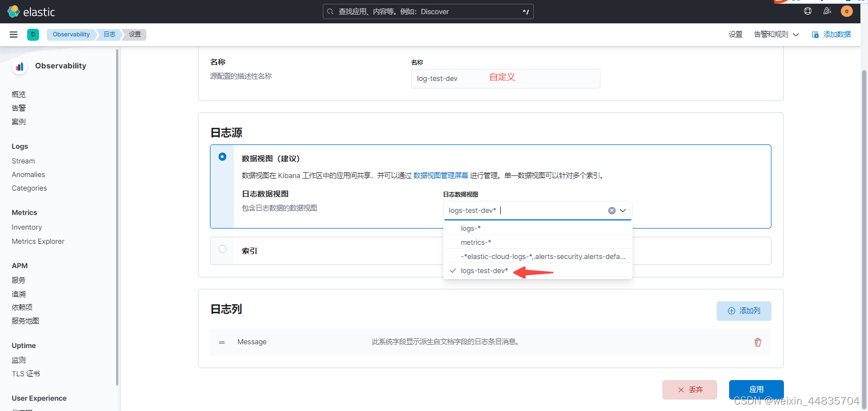Click the 添加列 button
The height and width of the screenshot is (411, 868).
(744, 311)
